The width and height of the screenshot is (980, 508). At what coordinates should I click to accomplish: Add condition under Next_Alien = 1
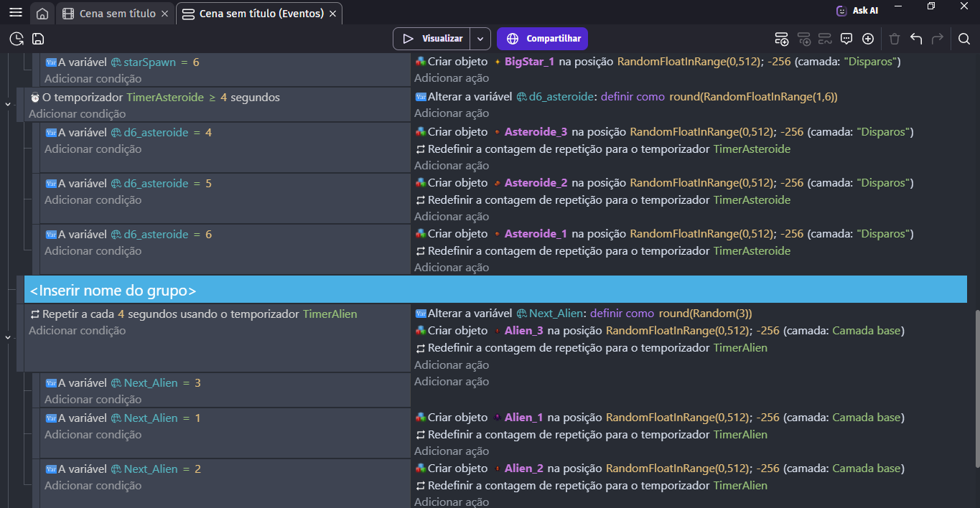pyautogui.click(x=93, y=435)
